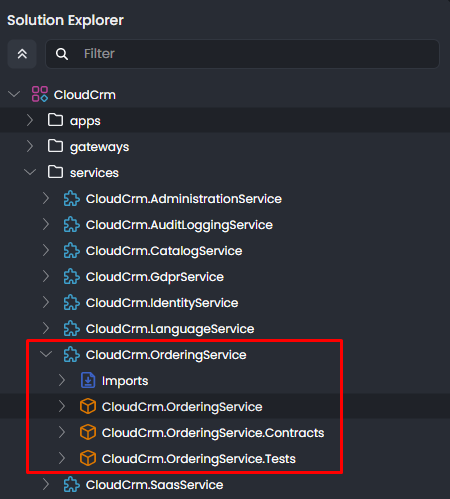450x499 pixels.
Task: Select the CloudCrm.OrderingService package label
Action: point(182,407)
